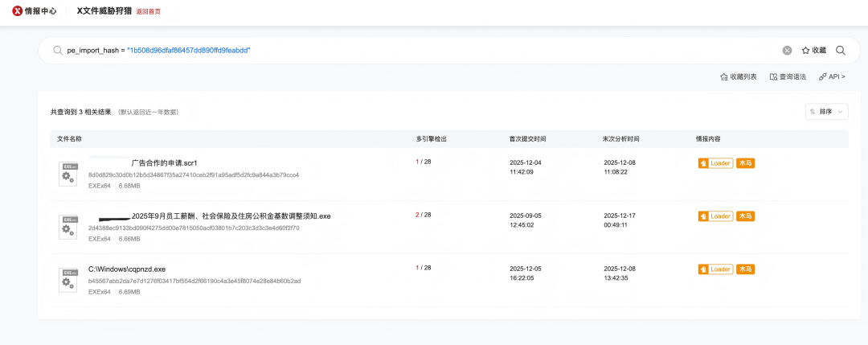868x345 pixels.
Task: Return home via 返回首页 link
Action: tap(149, 11)
